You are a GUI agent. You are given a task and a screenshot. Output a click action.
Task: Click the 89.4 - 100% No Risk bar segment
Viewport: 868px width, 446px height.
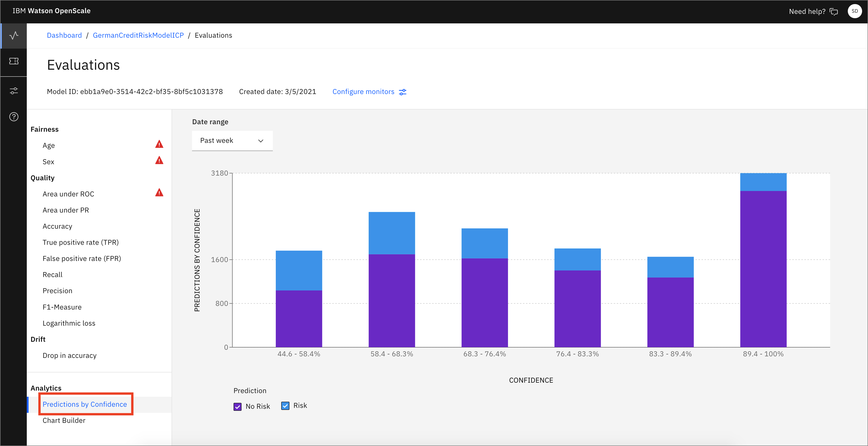(x=763, y=269)
